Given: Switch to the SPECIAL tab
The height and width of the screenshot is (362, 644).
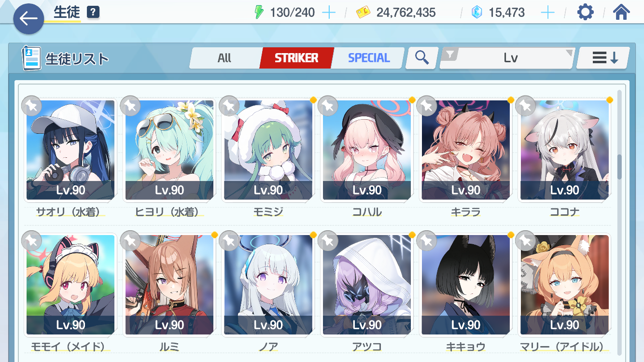Looking at the screenshot, I should pos(369,58).
